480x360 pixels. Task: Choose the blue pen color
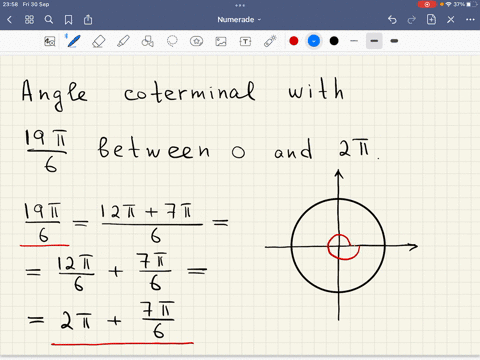coord(314,41)
